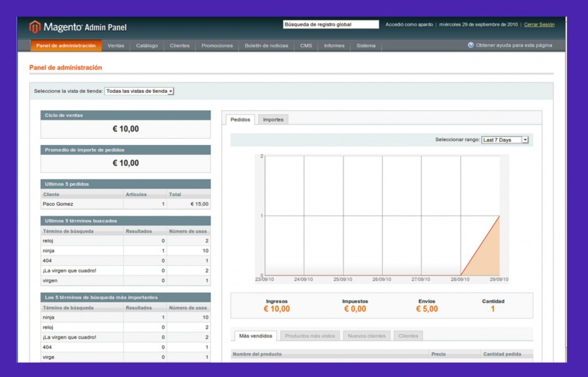Click the 29/09/10 chart date label

click(499, 280)
